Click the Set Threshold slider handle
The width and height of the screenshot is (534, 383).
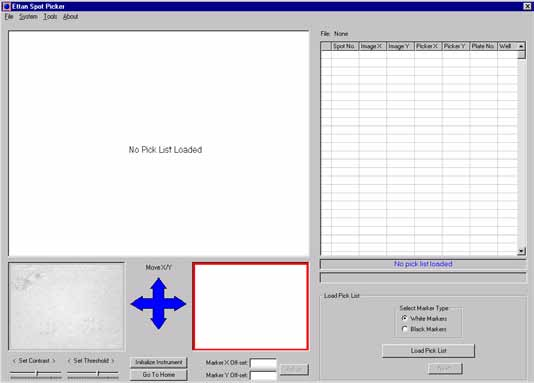98,373
